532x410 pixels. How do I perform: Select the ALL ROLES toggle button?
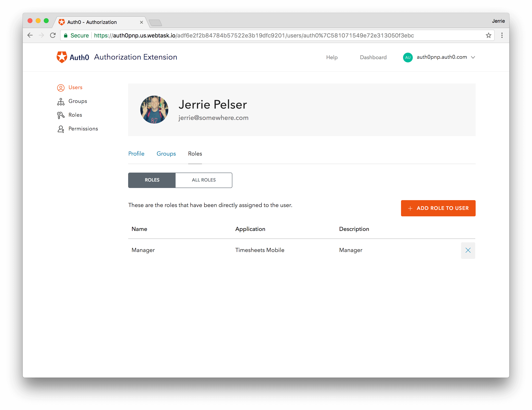tap(204, 180)
